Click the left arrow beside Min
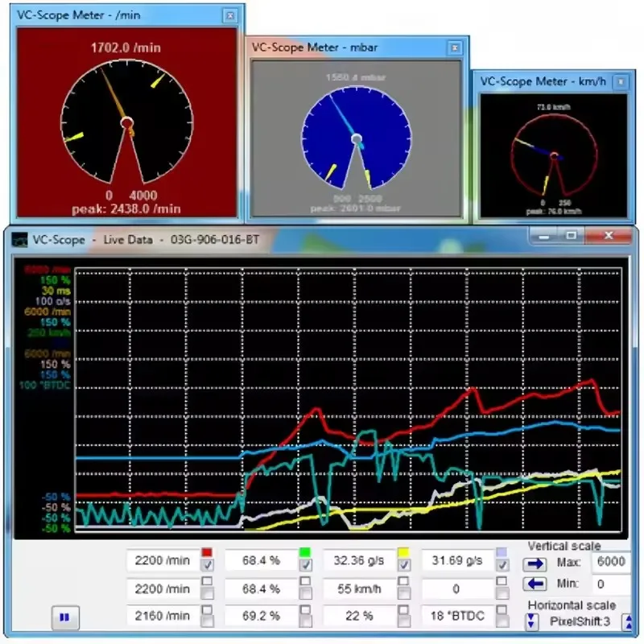The image size is (644, 644). (x=535, y=583)
